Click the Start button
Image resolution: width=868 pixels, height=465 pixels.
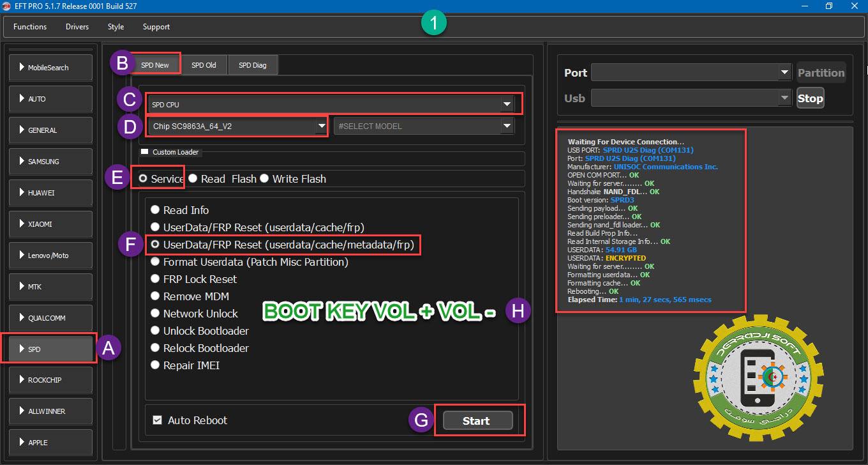click(x=478, y=421)
